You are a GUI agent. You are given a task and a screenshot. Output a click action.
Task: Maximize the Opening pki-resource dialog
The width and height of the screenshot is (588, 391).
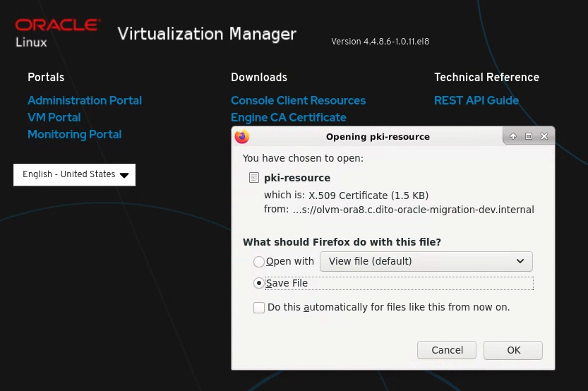tap(529, 136)
